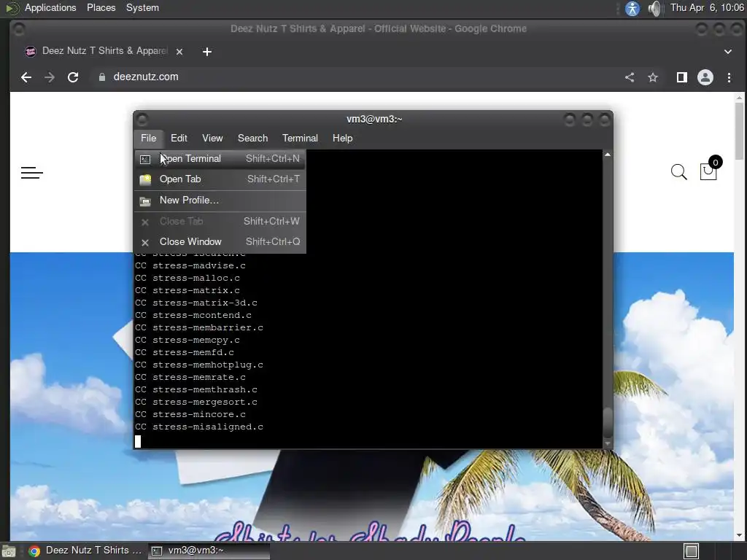
Task: Open the shopping cart icon
Action: 708,171
